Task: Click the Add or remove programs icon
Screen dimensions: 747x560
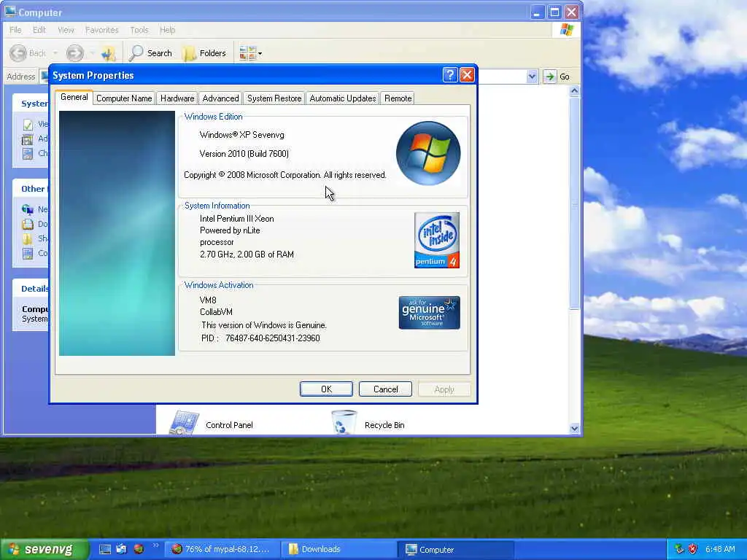Action: 28,139
